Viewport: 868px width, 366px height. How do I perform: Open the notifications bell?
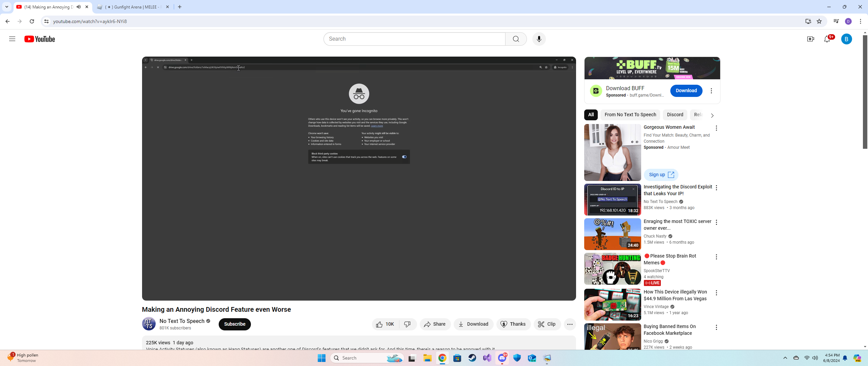coord(827,39)
